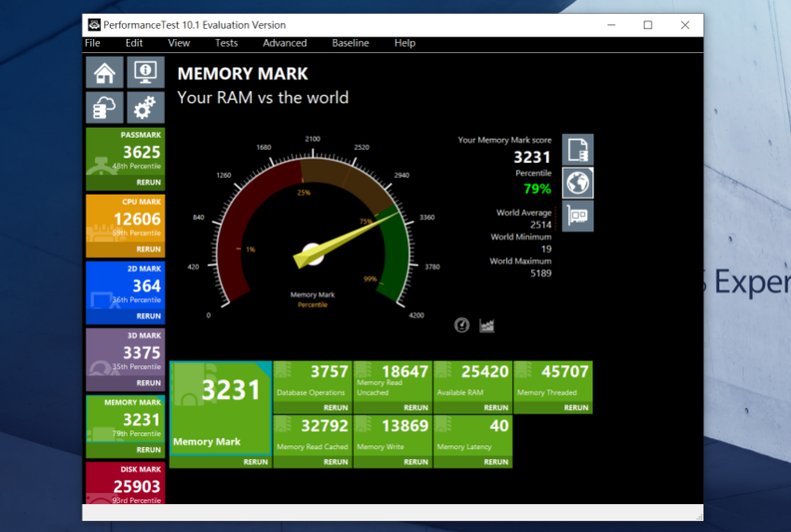Open the System Information monitor icon
Viewport: 791px width, 532px height.
click(x=145, y=73)
